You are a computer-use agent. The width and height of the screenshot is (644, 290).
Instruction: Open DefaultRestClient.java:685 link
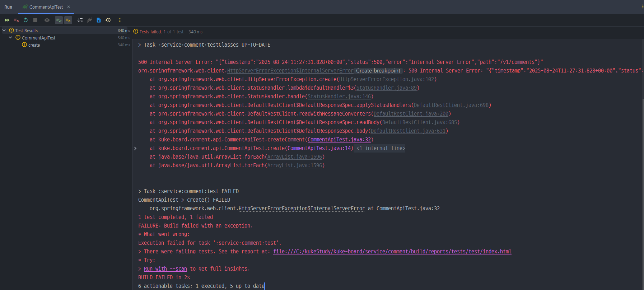pyautogui.click(x=420, y=122)
